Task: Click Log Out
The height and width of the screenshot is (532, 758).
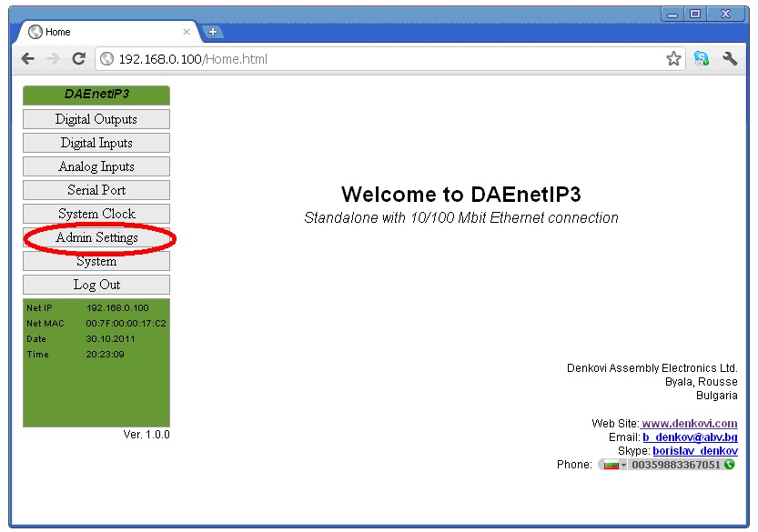Action: (96, 285)
